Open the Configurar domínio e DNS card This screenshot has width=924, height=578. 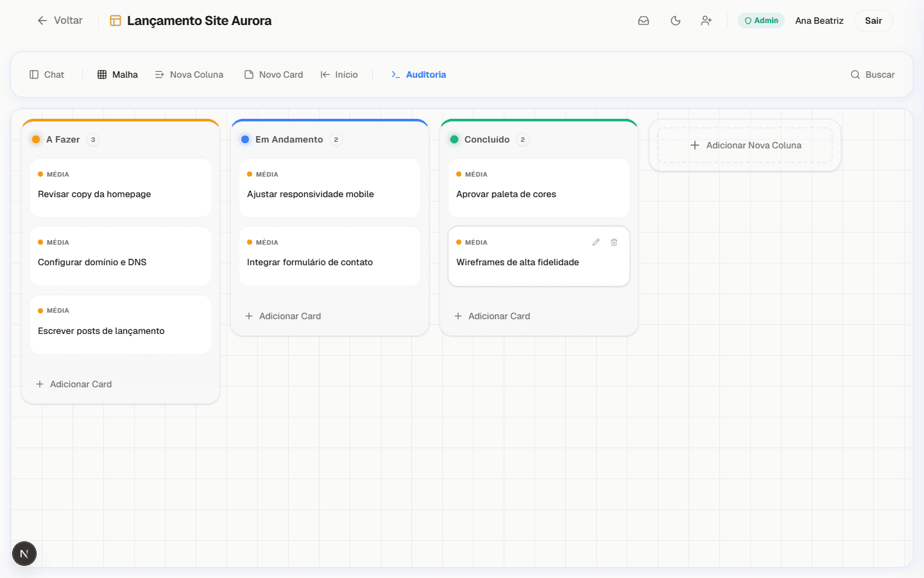tap(121, 256)
